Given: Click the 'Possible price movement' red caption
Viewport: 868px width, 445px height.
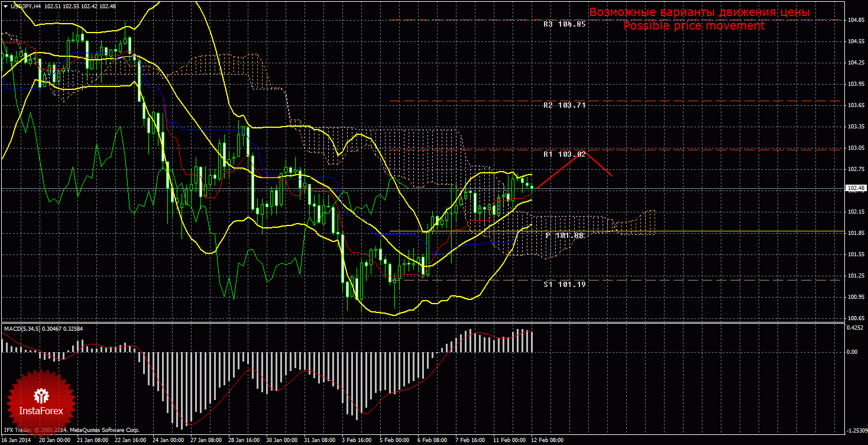Looking at the screenshot, I should (x=694, y=26).
